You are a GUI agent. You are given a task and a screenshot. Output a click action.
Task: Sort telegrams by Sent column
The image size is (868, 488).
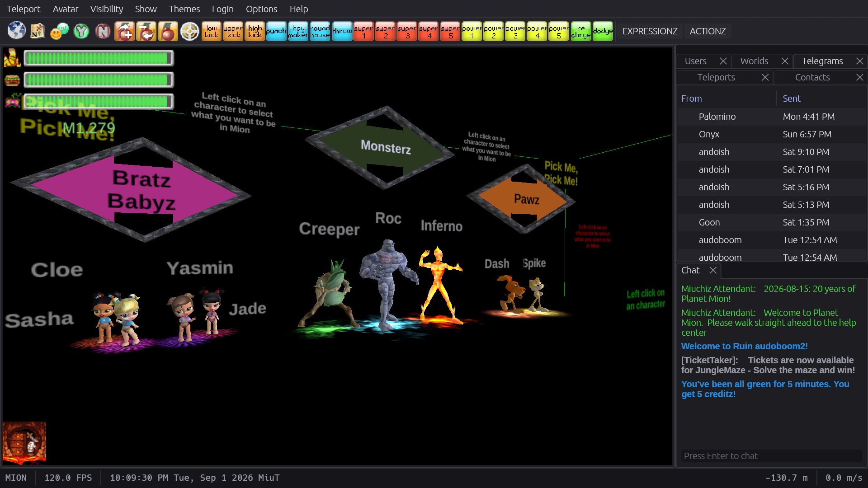tap(821, 99)
